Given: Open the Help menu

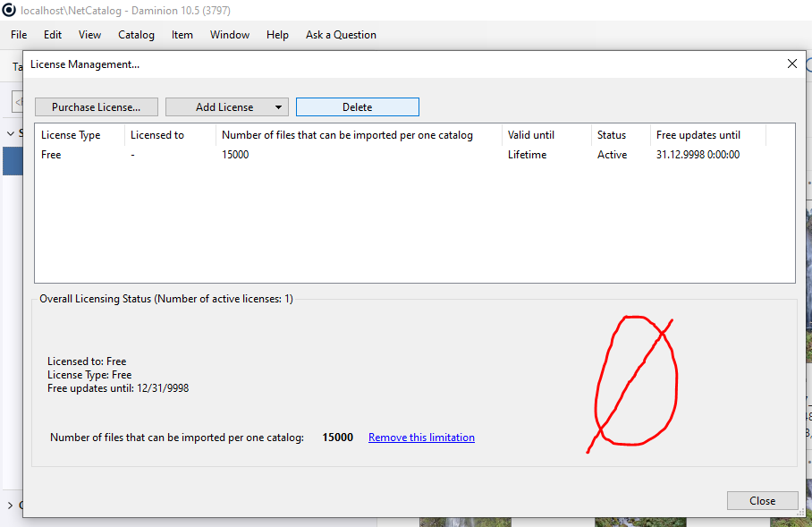Looking at the screenshot, I should pyautogui.click(x=277, y=35).
